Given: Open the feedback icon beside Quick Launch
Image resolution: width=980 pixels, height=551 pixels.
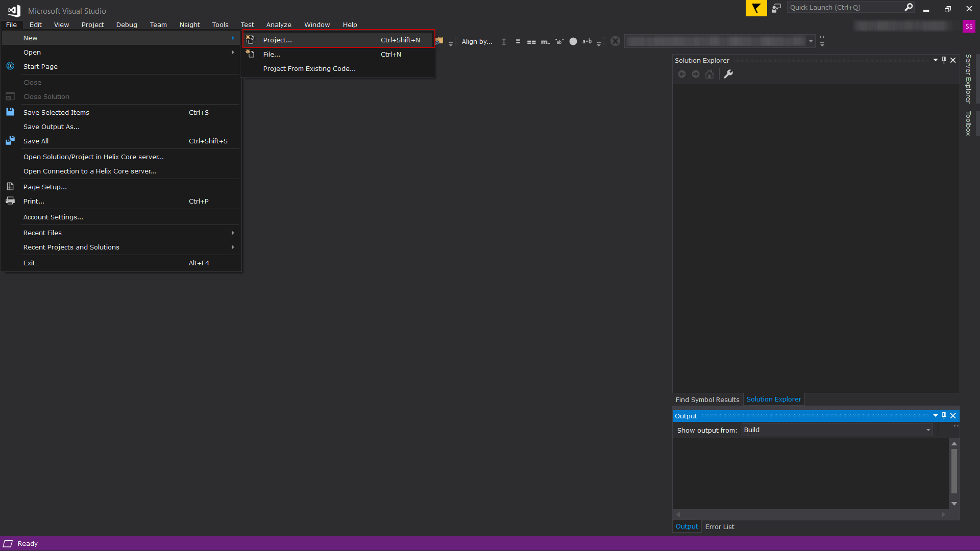Looking at the screenshot, I should click(776, 8).
